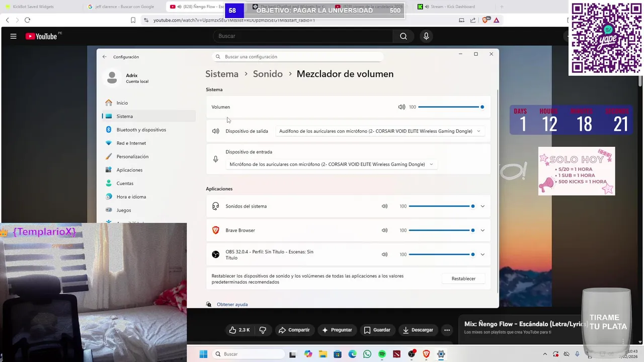Open the Dispositivo de salida dropdown
The width and height of the screenshot is (644, 362).
coord(380,131)
